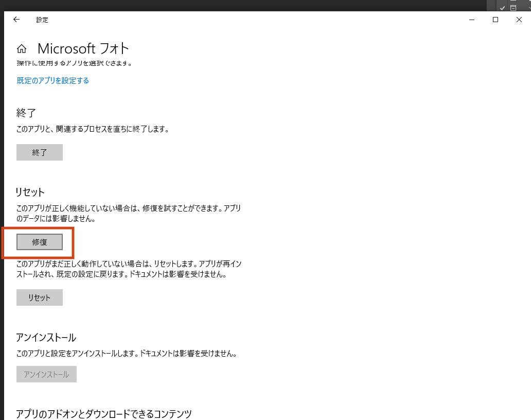Click the Microsoft フォト page heading
531x420 pixels.
(83, 49)
